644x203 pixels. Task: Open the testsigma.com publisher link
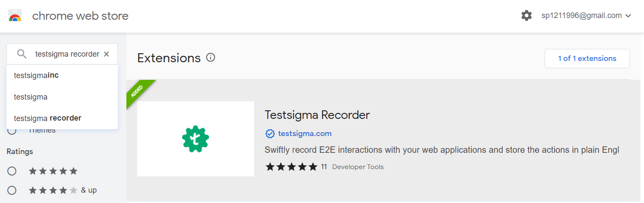click(x=305, y=134)
